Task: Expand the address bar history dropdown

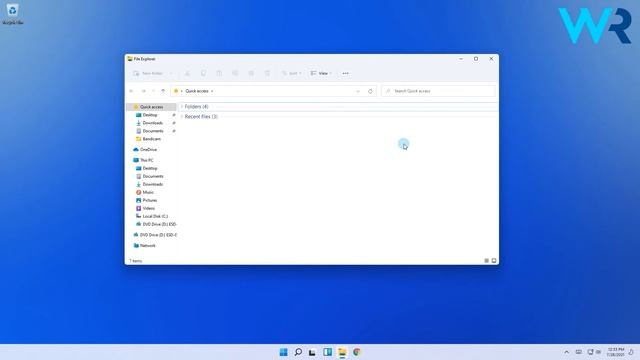Action: (x=358, y=91)
